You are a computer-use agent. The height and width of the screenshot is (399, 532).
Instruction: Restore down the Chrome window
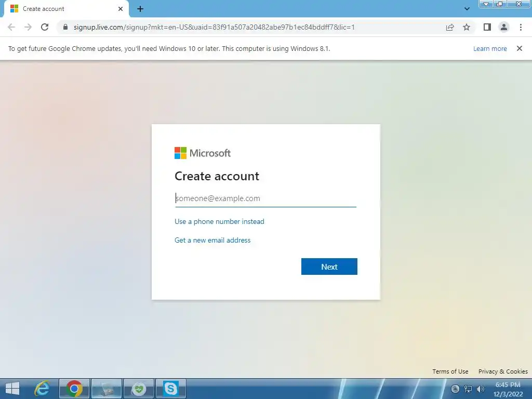click(499, 4)
